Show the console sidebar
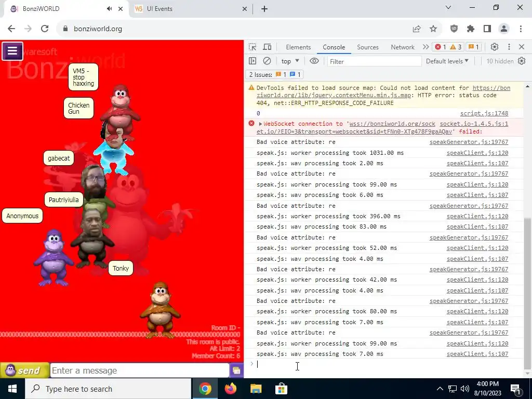This screenshot has width=532, height=399. click(x=252, y=61)
